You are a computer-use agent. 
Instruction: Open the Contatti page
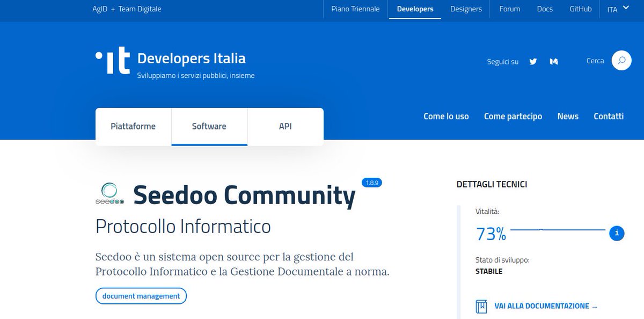click(609, 117)
